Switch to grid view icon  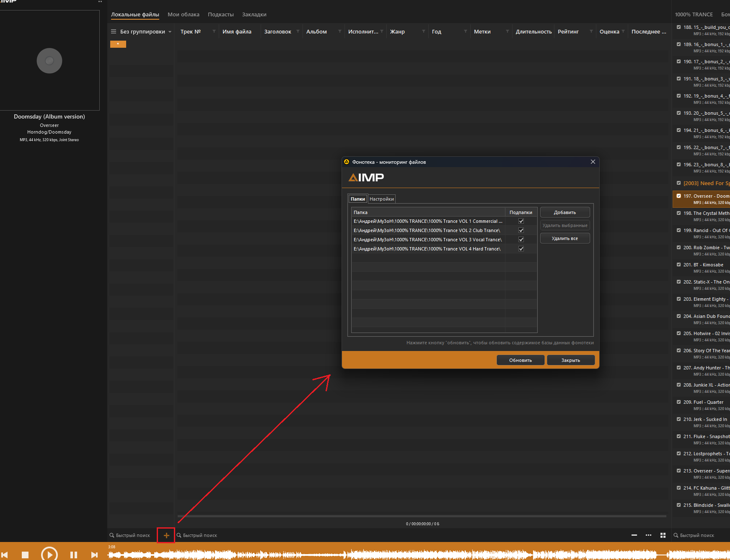[663, 535]
